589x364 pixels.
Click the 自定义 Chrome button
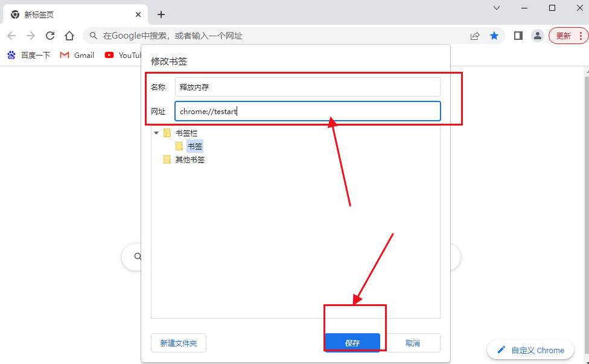[x=530, y=350]
